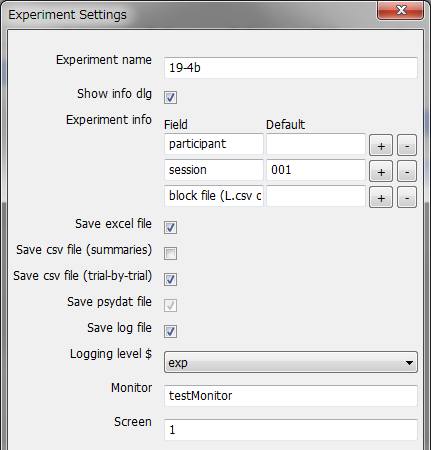Open the Logging level dropdown

(291, 362)
